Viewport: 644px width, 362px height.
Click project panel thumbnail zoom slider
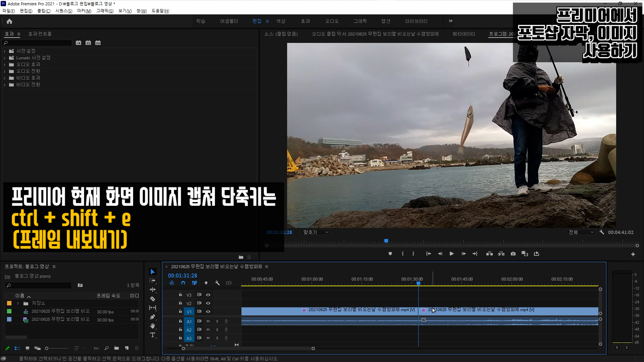click(57, 348)
